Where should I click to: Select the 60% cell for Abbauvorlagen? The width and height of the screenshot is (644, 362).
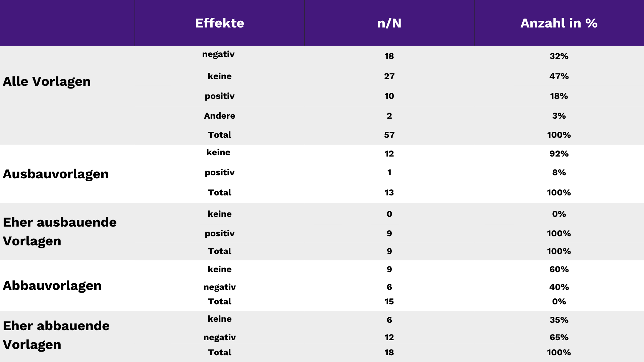tap(559, 269)
